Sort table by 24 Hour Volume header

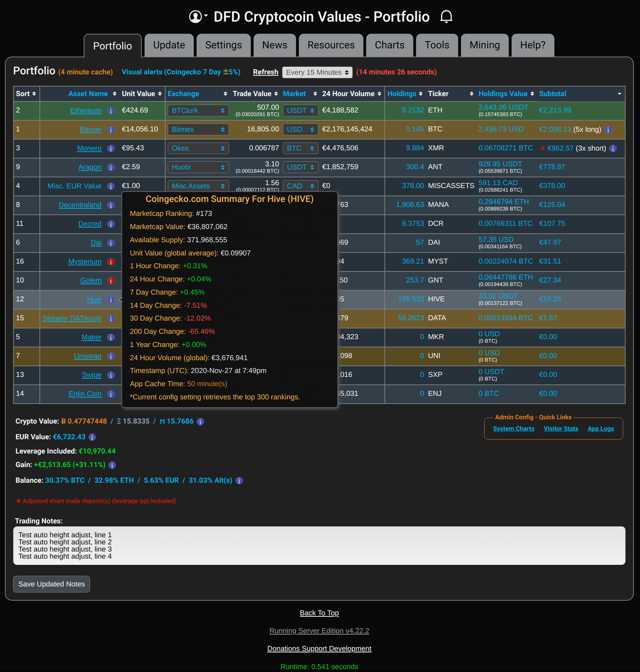tap(351, 94)
